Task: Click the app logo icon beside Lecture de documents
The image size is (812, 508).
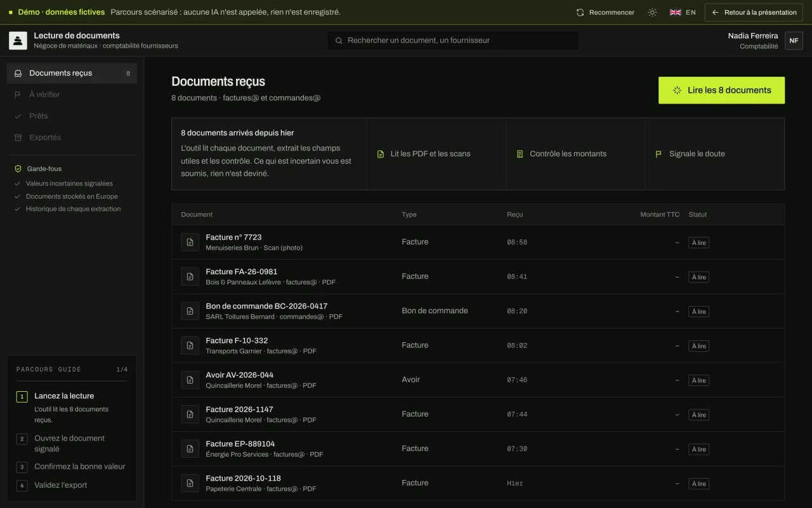Action: [x=18, y=41]
